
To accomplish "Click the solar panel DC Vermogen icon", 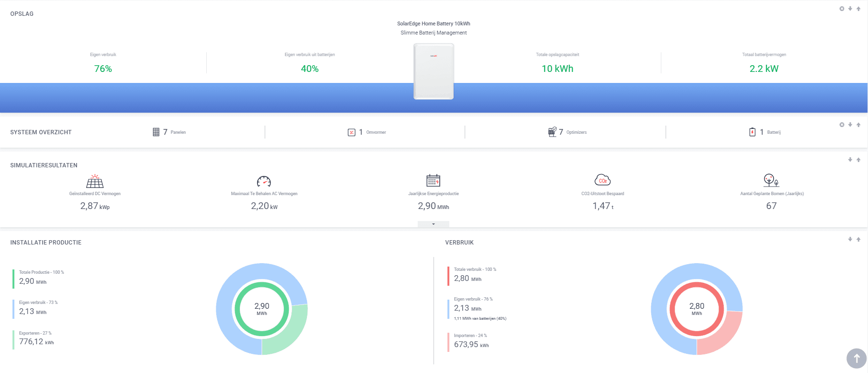I will click(x=95, y=181).
